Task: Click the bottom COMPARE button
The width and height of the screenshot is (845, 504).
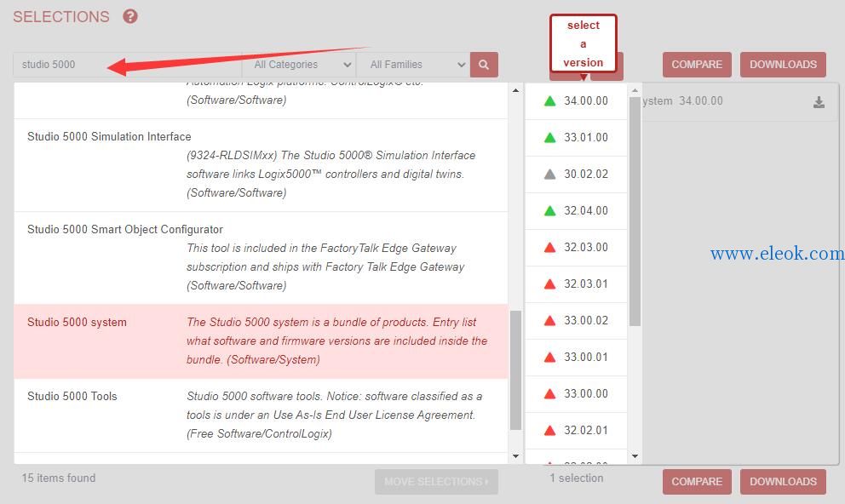Action: tap(697, 482)
